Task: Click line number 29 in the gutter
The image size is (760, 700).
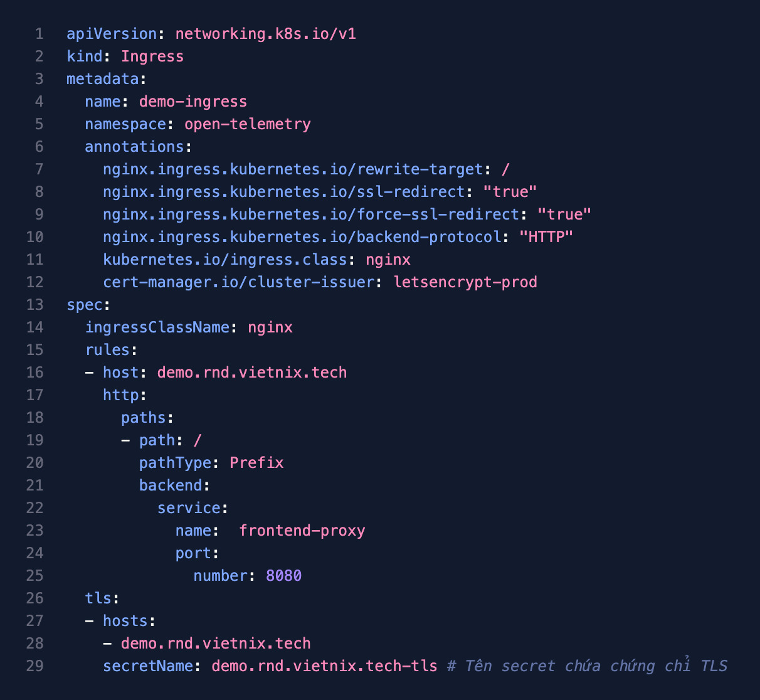Action: (35, 666)
